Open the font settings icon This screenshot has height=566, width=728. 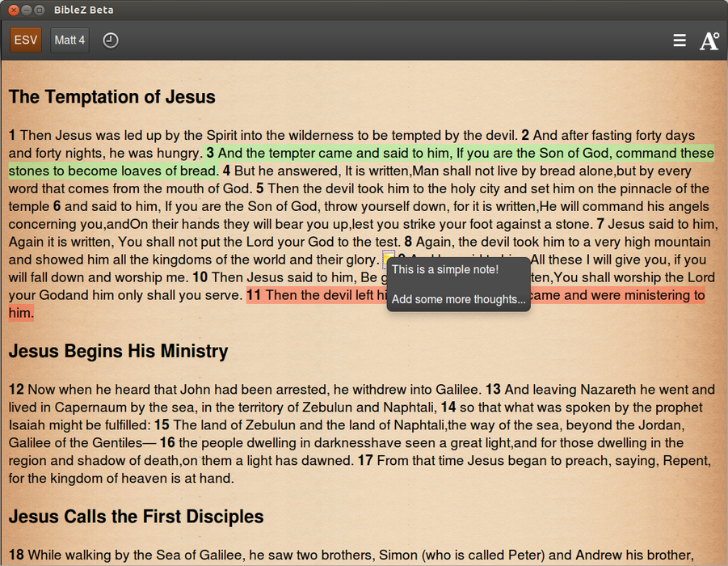[709, 40]
